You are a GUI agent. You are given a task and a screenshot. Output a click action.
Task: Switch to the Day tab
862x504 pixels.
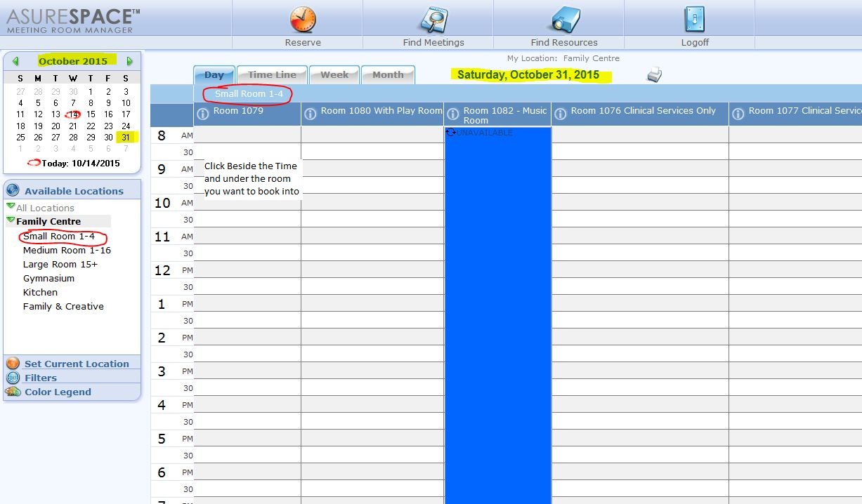coord(214,74)
